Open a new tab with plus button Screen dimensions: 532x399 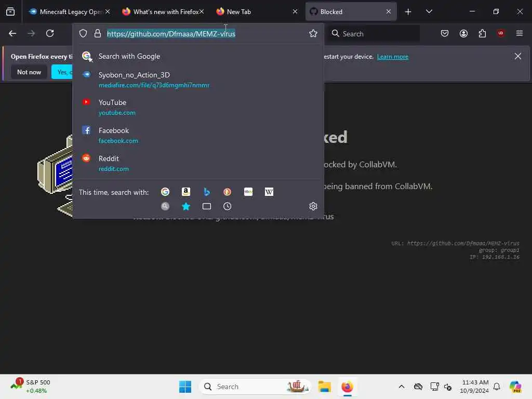pos(408,12)
